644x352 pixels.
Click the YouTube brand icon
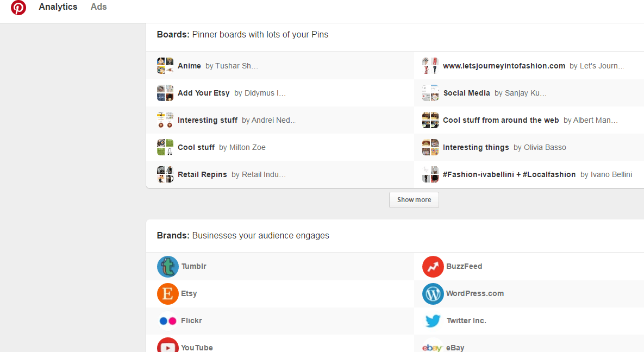coord(168,346)
